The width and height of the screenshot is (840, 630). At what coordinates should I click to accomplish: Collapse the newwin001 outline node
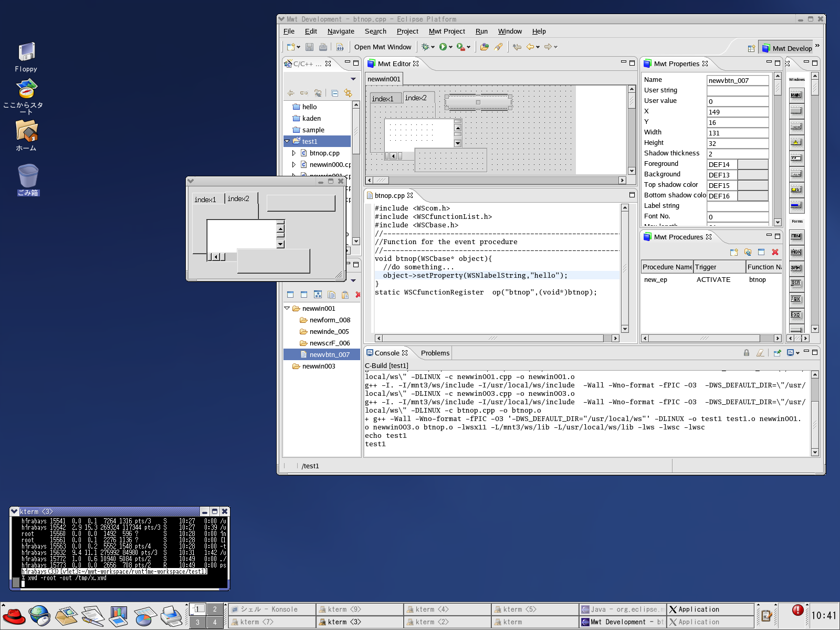click(x=287, y=308)
